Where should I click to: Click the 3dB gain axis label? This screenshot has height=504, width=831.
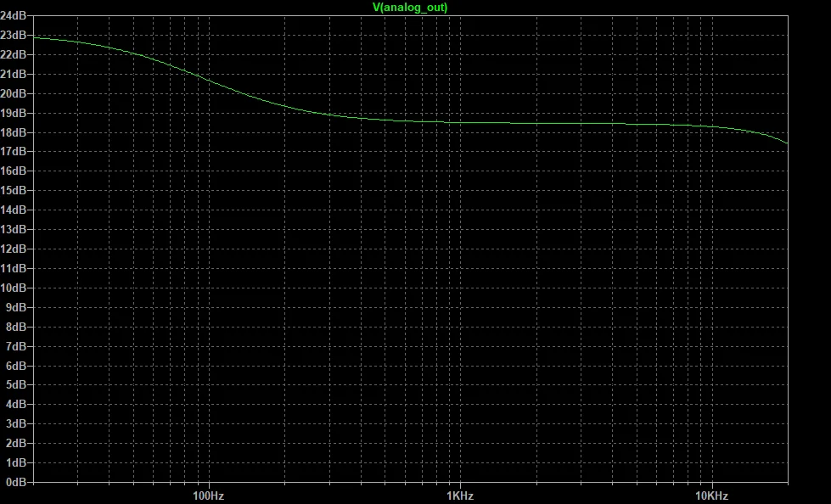16,424
